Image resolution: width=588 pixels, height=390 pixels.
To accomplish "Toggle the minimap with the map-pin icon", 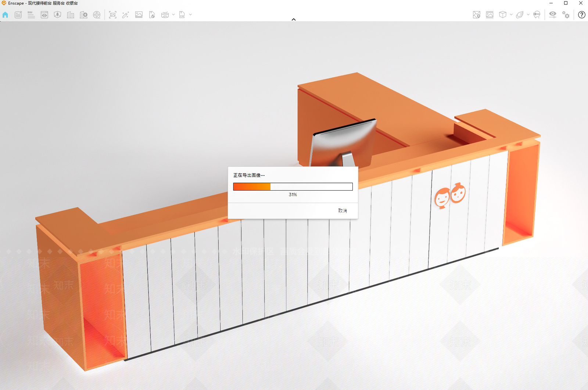I will click(x=477, y=15).
